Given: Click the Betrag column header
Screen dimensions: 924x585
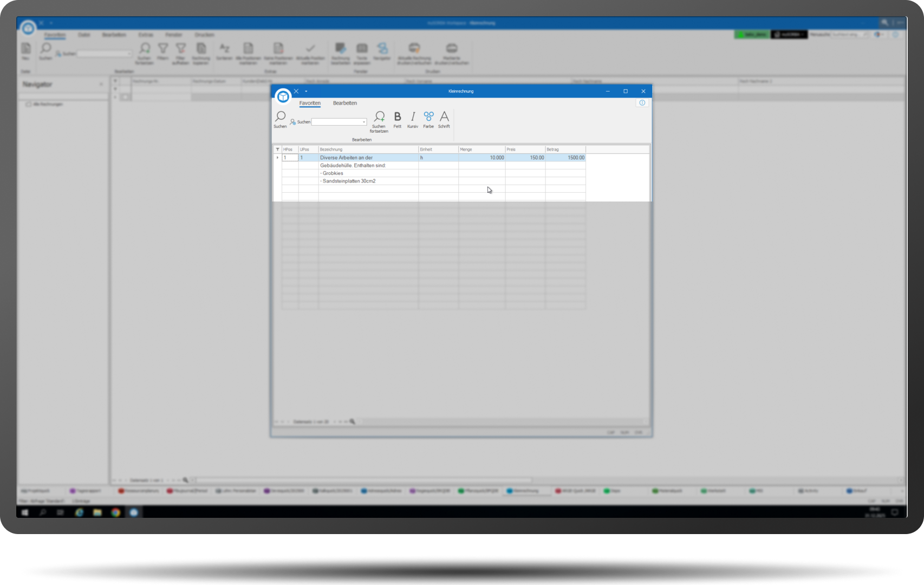Looking at the screenshot, I should (x=565, y=149).
